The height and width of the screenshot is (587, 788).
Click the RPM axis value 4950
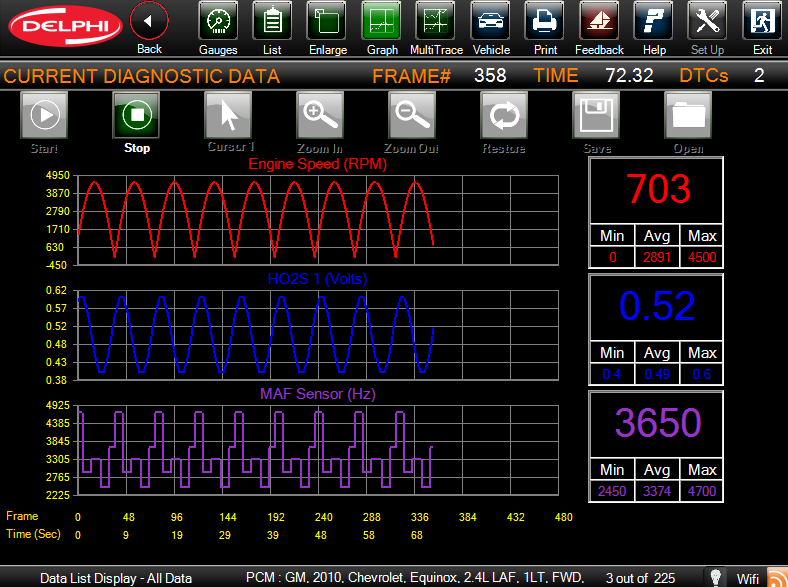[x=58, y=175]
